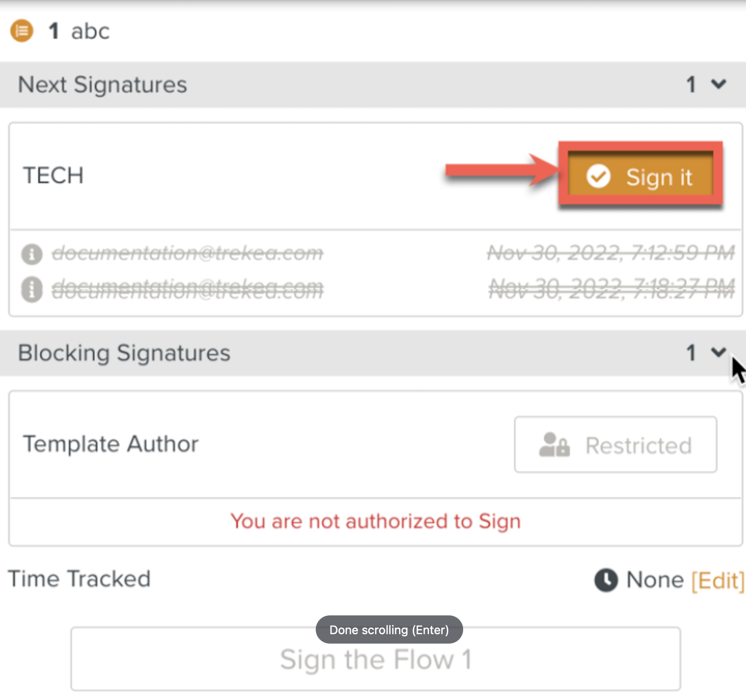Click the user-lock icon in Restricted button
The image size is (746, 700).
coord(554,445)
